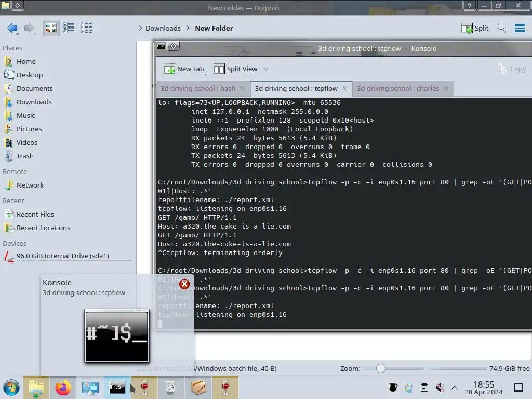Image resolution: width=532 pixels, height=399 pixels.
Task: Click the Split button in Dolphin
Action: click(x=475, y=28)
